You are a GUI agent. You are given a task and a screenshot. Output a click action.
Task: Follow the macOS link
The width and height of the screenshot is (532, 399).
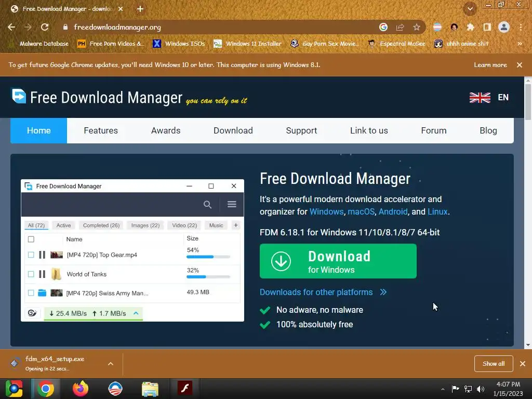[361, 212]
